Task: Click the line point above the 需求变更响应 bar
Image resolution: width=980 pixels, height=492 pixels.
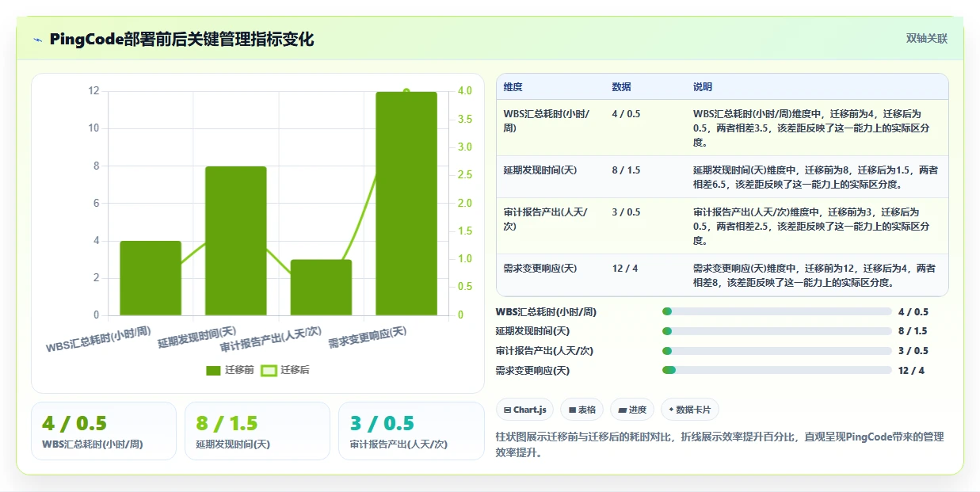Action: point(406,92)
